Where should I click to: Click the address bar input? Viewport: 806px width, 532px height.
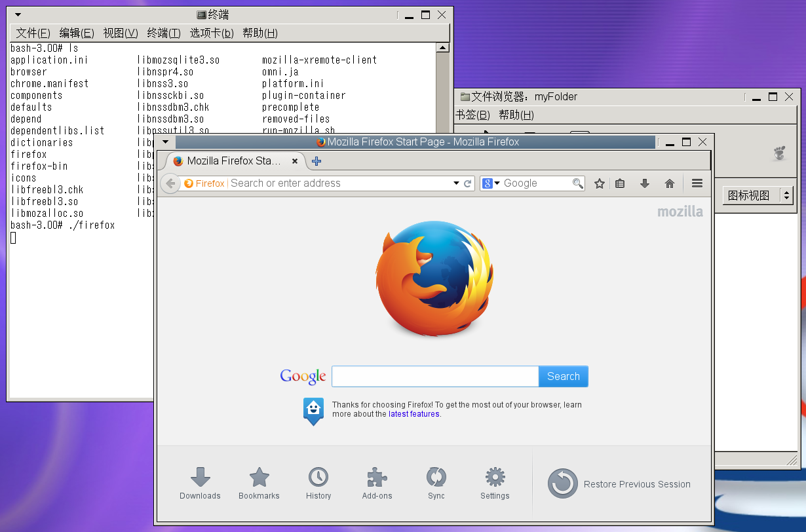pos(339,183)
